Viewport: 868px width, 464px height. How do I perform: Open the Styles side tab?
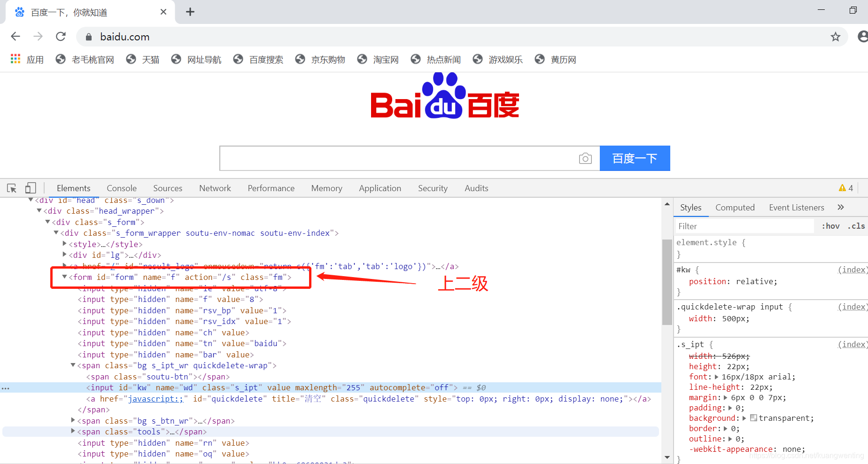[690, 208]
